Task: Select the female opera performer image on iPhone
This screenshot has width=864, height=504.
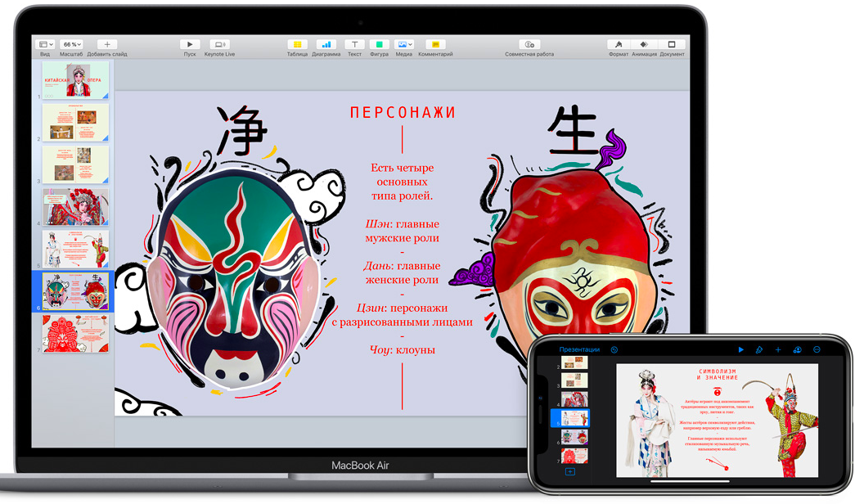Action: click(652, 423)
